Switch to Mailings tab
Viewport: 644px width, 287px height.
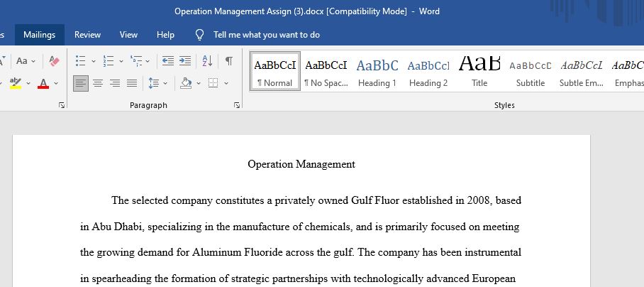(x=40, y=35)
